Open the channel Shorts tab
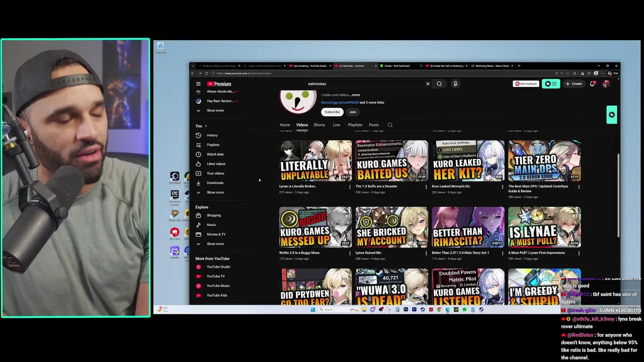The height and width of the screenshot is (362, 644). (319, 125)
